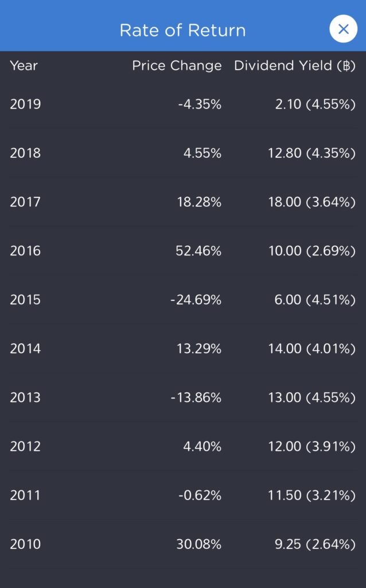366x588 pixels.
Task: Click the Rate of Return title
Action: (182, 30)
